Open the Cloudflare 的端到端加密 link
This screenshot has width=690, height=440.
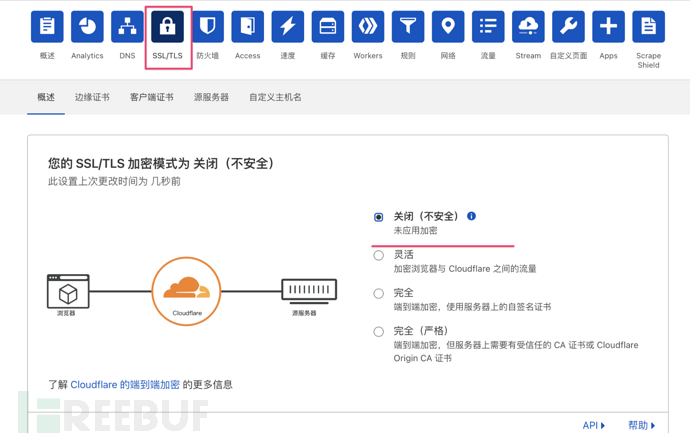[125, 385]
